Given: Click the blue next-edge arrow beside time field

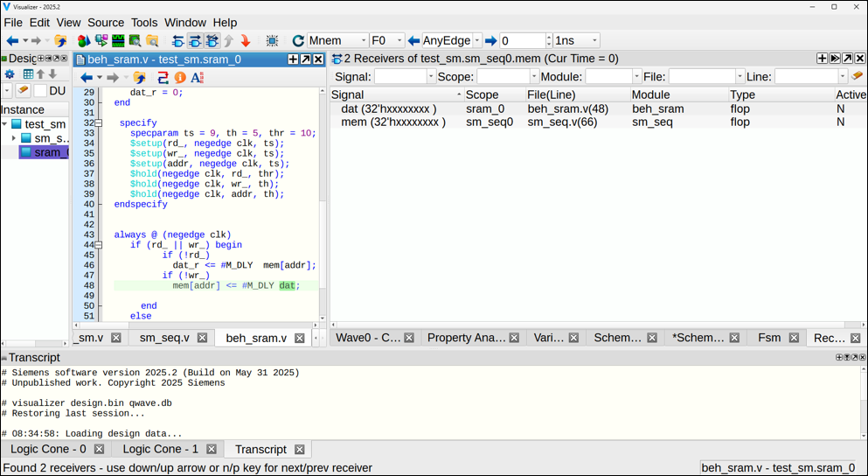Looking at the screenshot, I should 490,41.
